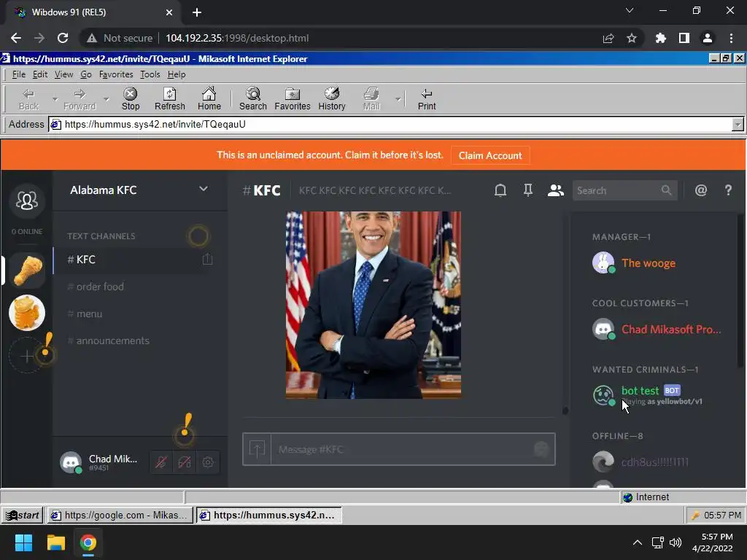Click the upload file button in message bar
Viewport: 747px width, 560px height.
coord(257,449)
